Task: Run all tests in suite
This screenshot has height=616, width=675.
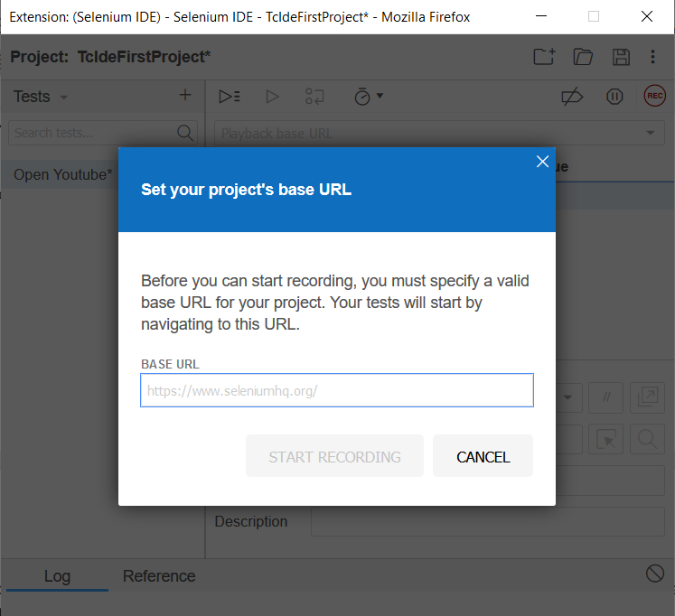Action: (230, 97)
